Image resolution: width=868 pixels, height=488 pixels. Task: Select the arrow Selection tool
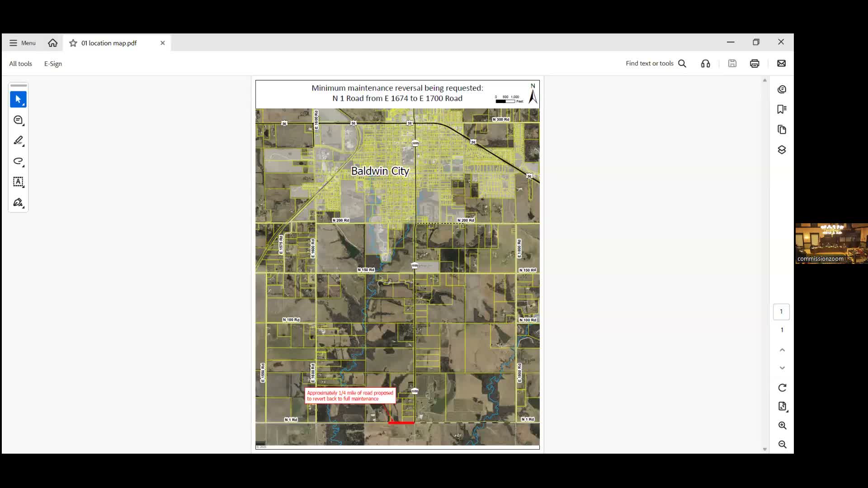pyautogui.click(x=18, y=99)
